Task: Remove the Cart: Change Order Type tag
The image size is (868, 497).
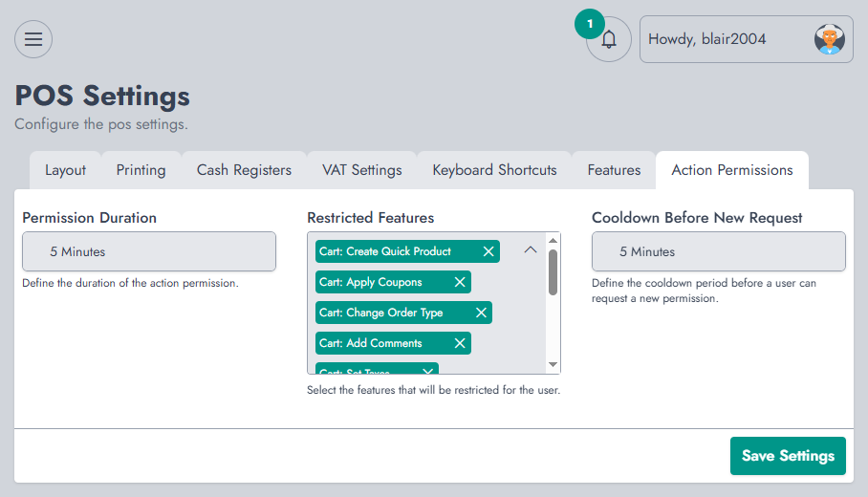Action: [x=481, y=313]
